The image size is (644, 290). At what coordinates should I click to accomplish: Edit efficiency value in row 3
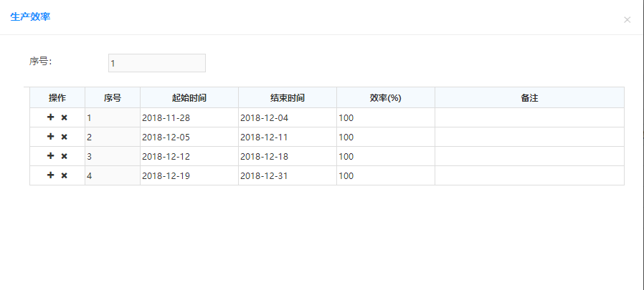(x=386, y=156)
